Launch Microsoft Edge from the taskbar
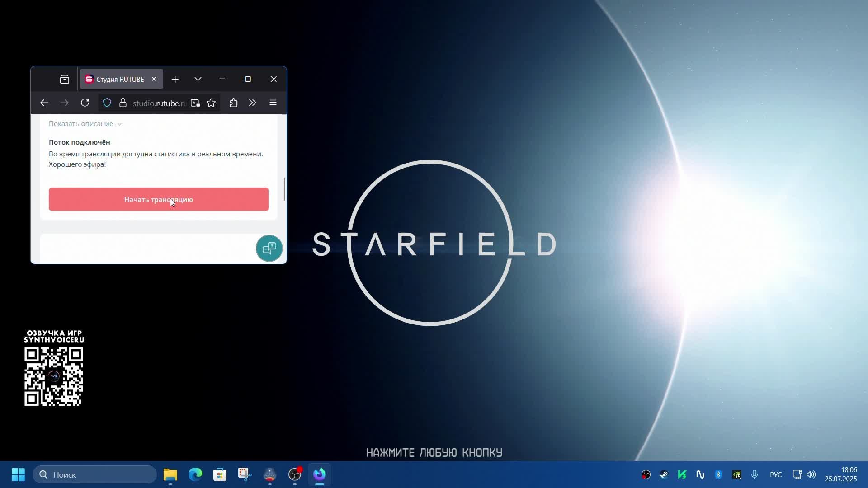The image size is (868, 488). (x=195, y=474)
